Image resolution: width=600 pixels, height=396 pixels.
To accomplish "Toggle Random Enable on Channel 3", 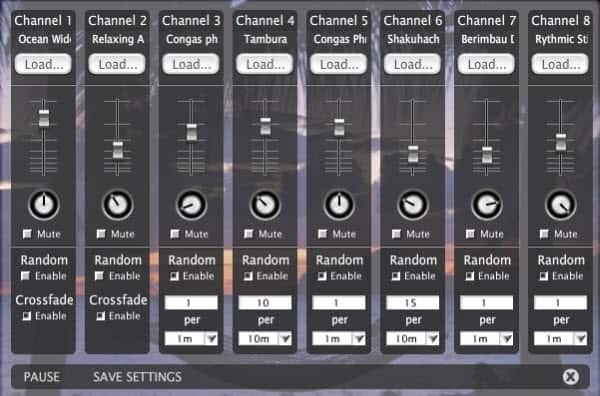I will [174, 276].
